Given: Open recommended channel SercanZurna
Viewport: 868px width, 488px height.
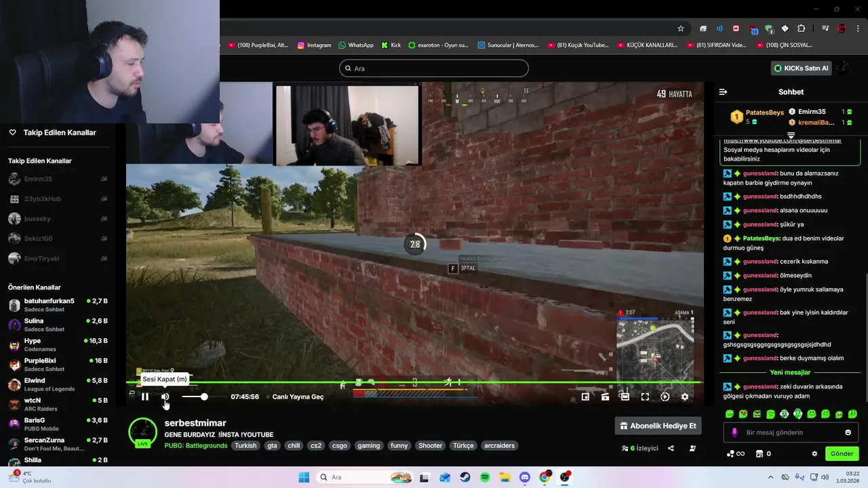Looking at the screenshot, I should coord(58,444).
